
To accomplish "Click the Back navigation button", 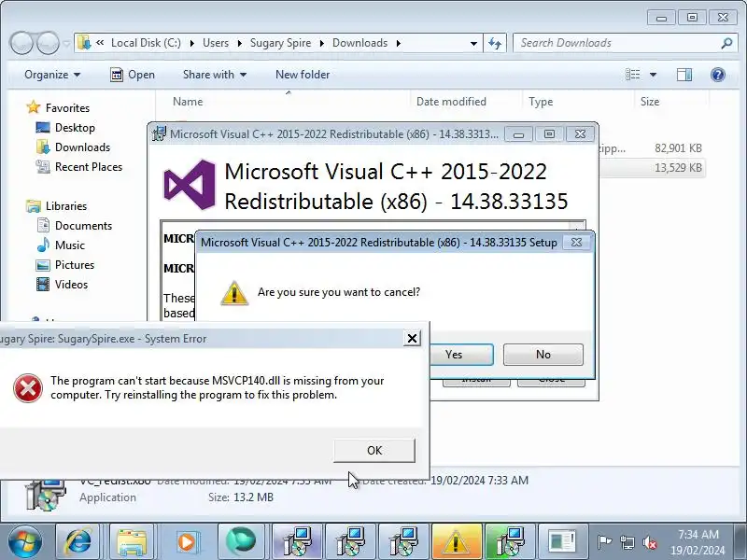I will click(21, 43).
